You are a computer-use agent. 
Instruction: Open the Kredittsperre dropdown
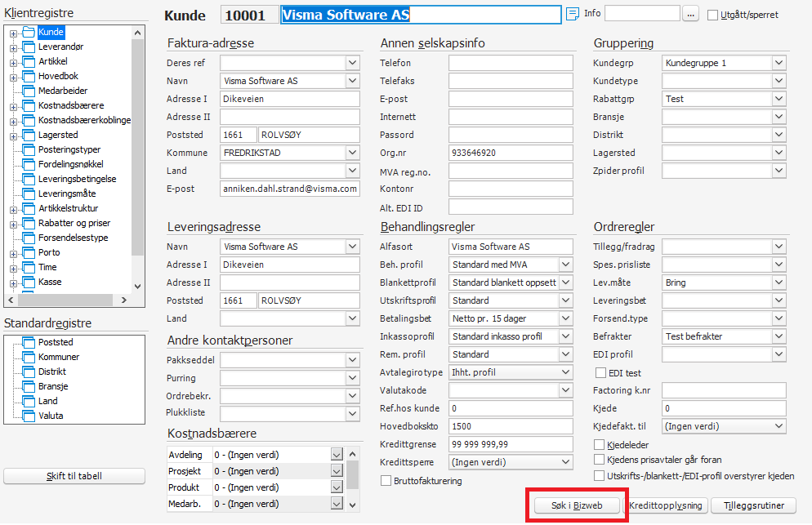coord(566,462)
